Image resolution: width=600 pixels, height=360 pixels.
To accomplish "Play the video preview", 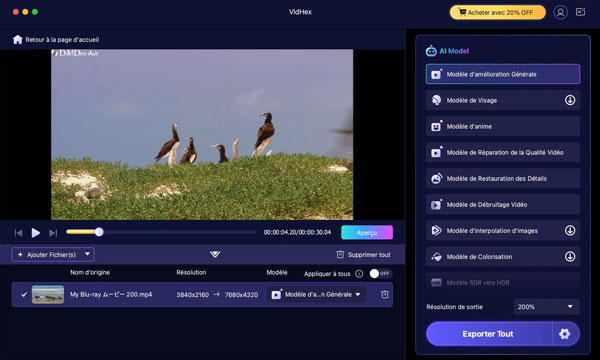I will click(36, 233).
